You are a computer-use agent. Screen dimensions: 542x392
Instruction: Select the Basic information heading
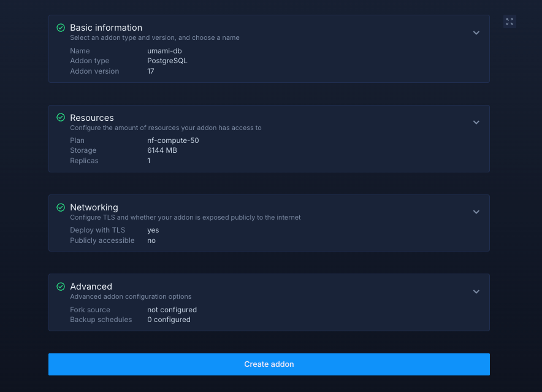point(106,28)
